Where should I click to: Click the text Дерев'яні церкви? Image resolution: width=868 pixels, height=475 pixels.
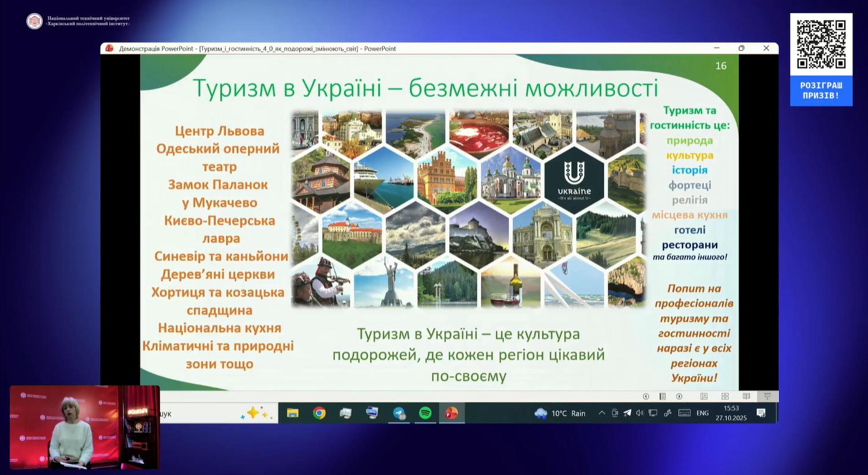pyautogui.click(x=218, y=274)
